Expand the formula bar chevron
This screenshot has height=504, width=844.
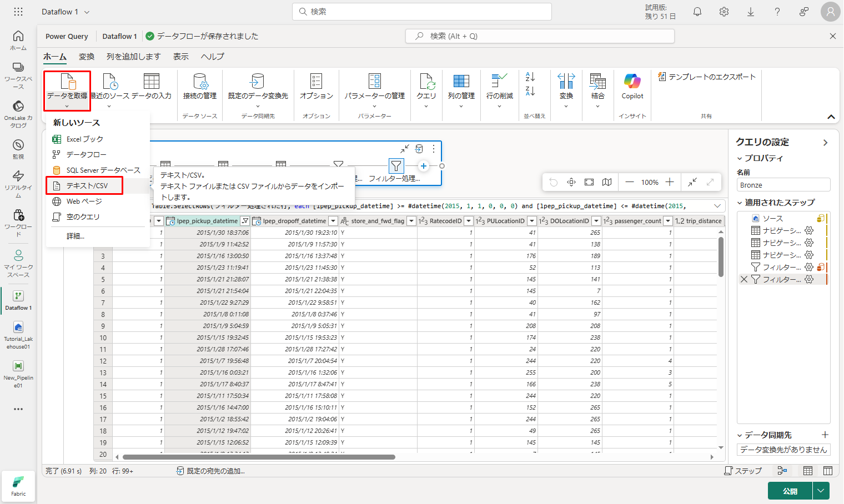pos(717,206)
